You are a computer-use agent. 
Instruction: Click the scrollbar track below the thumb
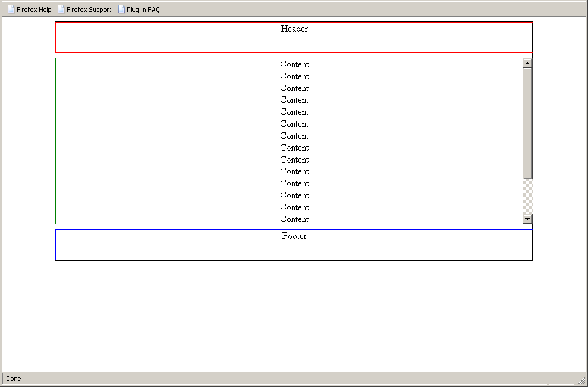pos(527,196)
